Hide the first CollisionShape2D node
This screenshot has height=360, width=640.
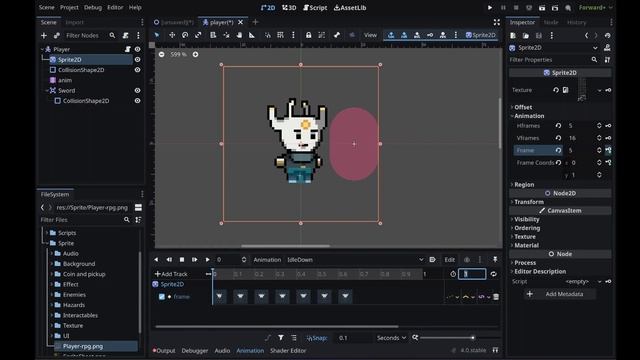[x=138, y=70]
